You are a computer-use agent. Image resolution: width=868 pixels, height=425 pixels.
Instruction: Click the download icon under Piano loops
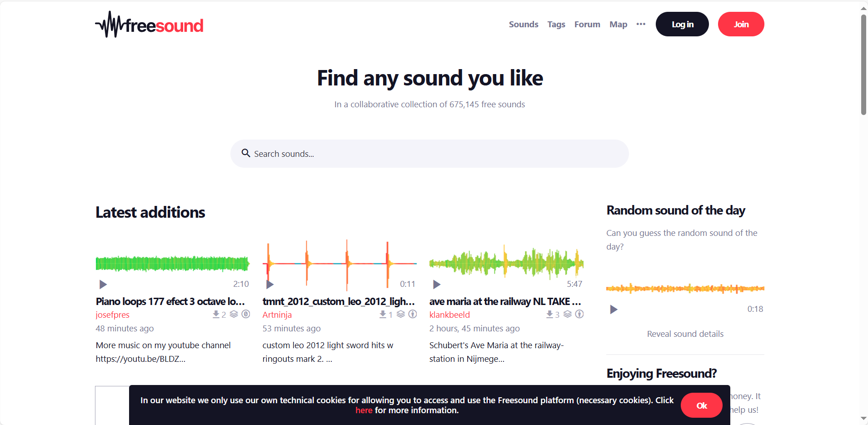(216, 314)
